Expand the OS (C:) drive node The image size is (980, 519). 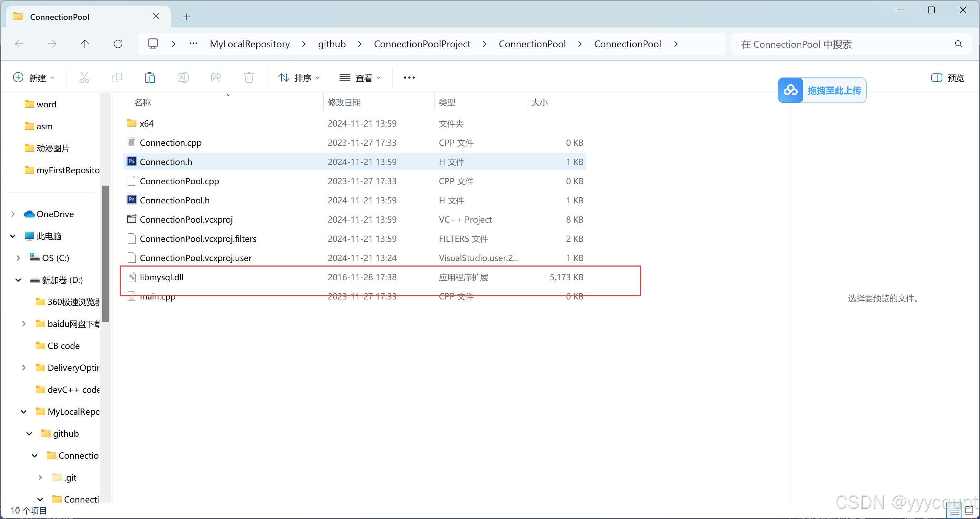pyautogui.click(x=18, y=258)
